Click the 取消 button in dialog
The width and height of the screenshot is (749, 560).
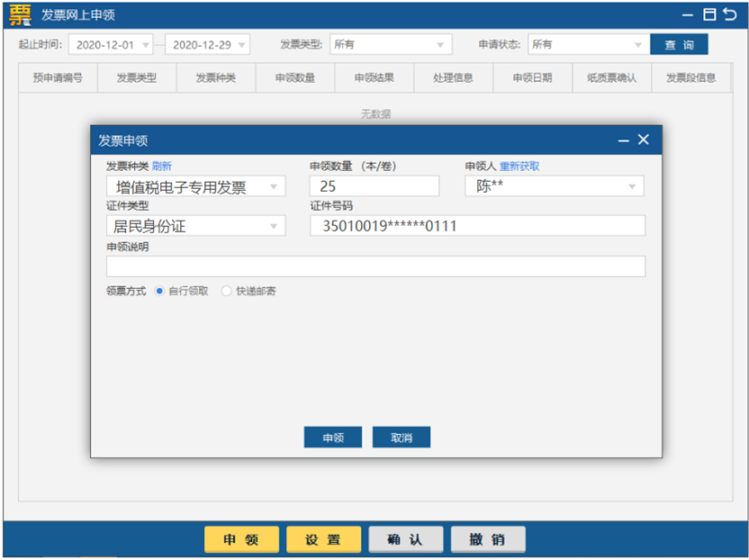click(402, 438)
